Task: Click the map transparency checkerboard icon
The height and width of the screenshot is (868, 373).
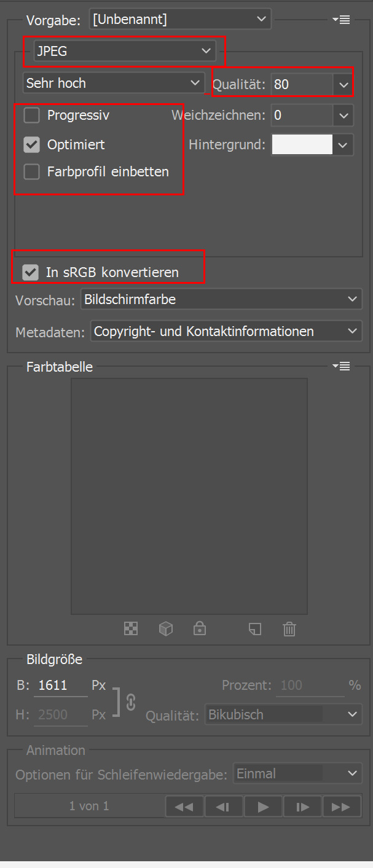Action: (x=131, y=628)
